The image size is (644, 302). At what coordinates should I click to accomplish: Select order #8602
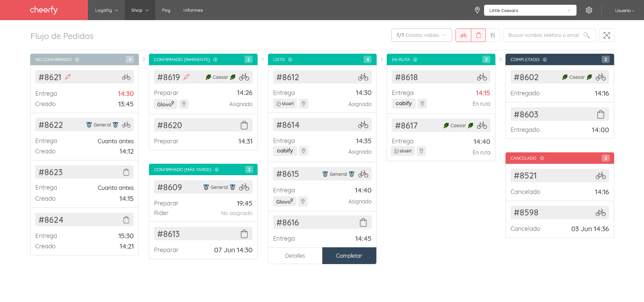pos(560,77)
